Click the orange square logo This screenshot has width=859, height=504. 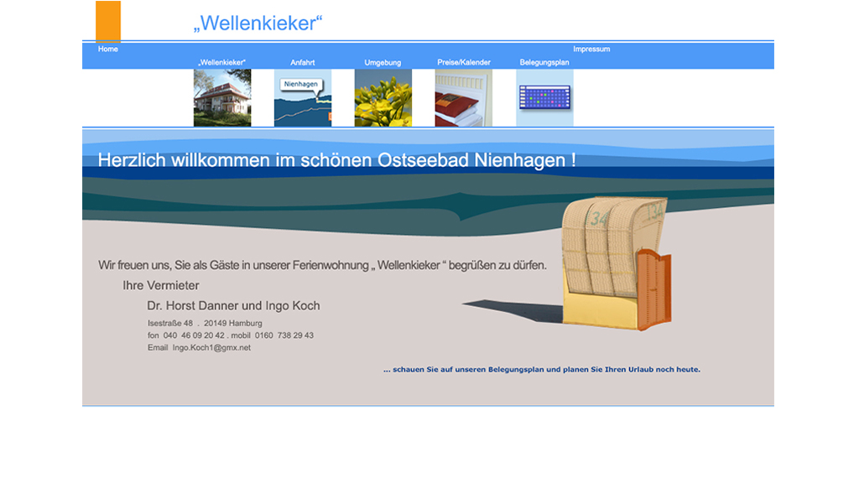coord(108,21)
